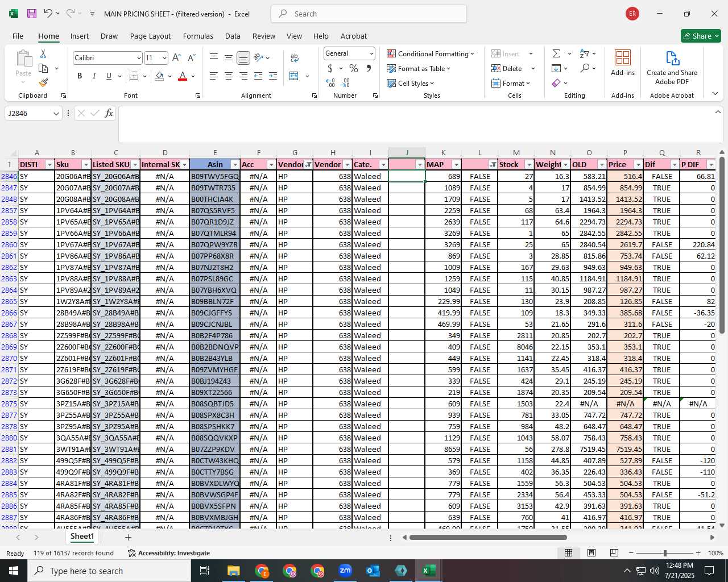This screenshot has height=582, width=728.
Task: Click the Wrap Text icon
Action: point(295,58)
